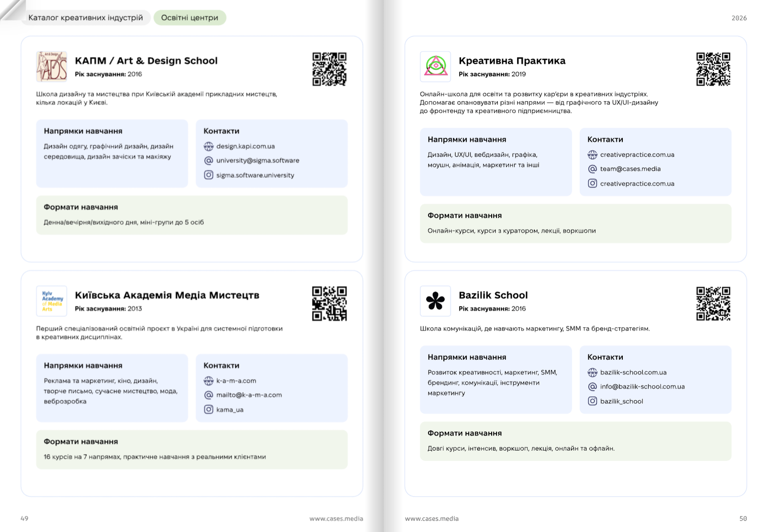The image size is (766, 532).
Task: Click the description starting 'Школа дизайну та мистецтва'
Action: (157, 98)
